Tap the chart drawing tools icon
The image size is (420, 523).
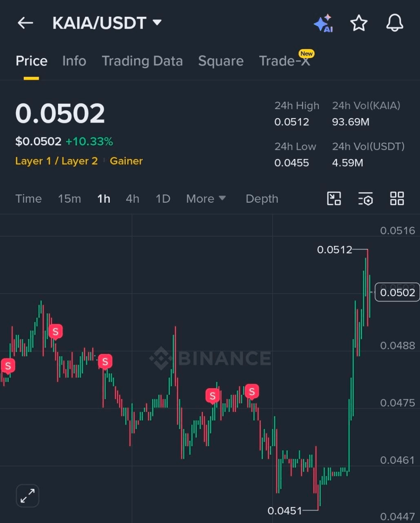(334, 199)
